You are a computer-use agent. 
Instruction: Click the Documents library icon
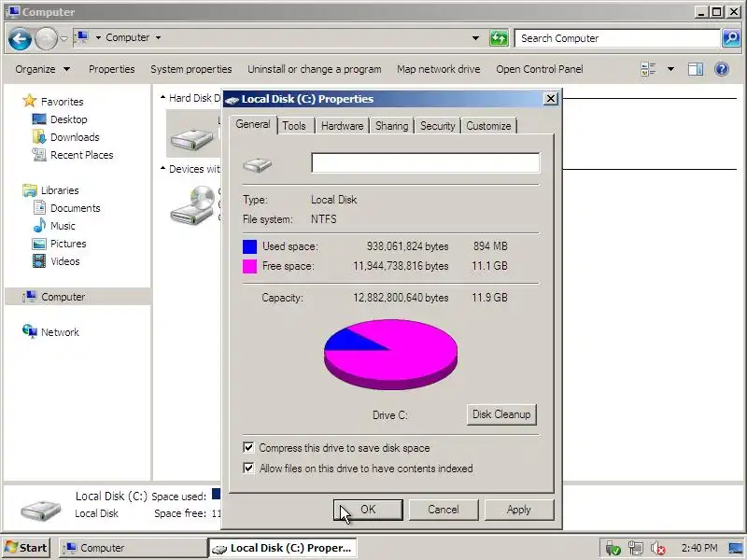[39, 207]
